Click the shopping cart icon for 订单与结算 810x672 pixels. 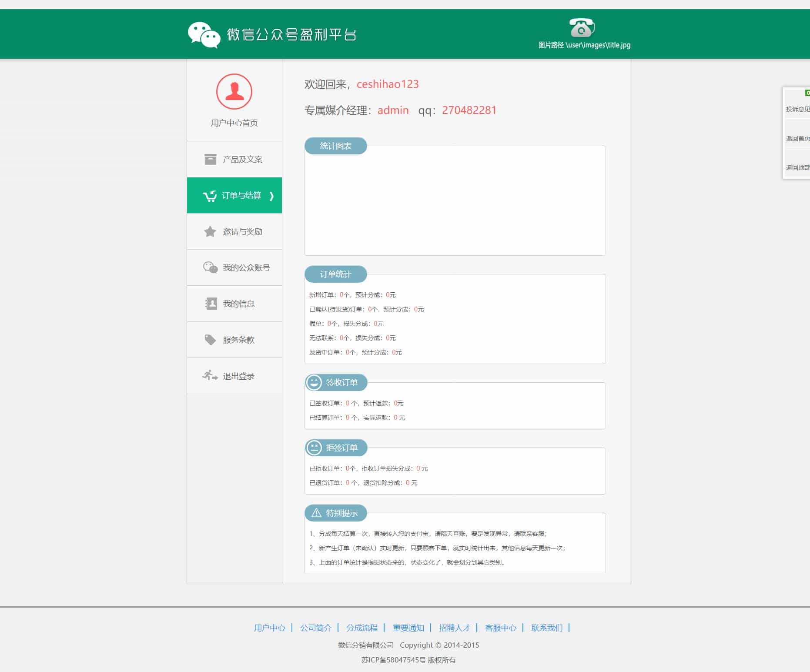[x=210, y=196]
